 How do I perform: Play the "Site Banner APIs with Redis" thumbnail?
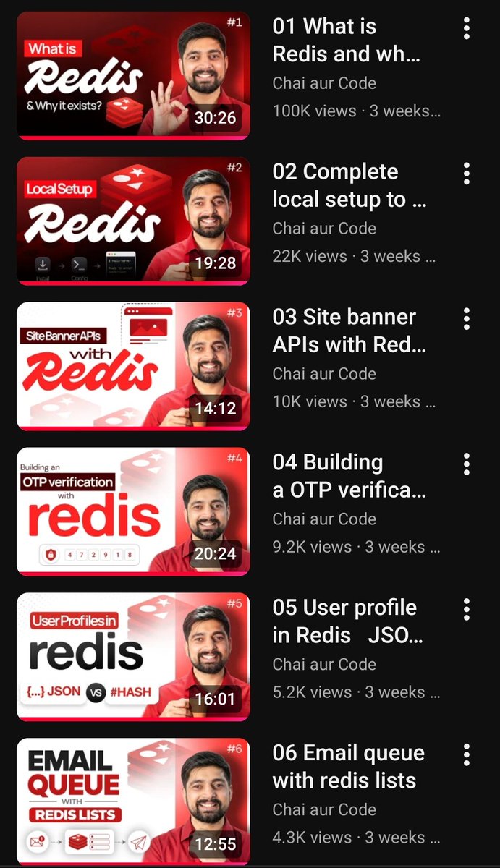tap(133, 366)
